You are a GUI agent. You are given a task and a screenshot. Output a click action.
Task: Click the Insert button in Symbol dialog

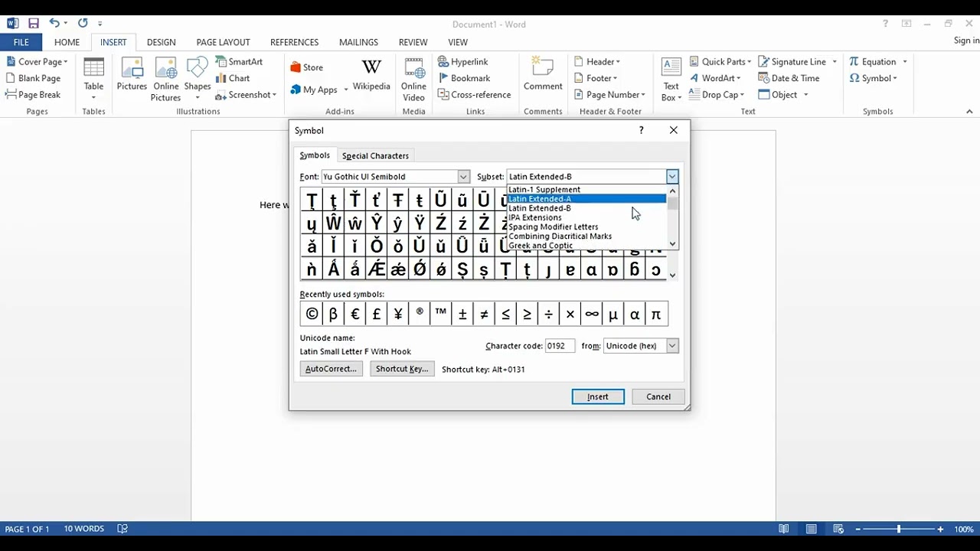click(x=598, y=396)
